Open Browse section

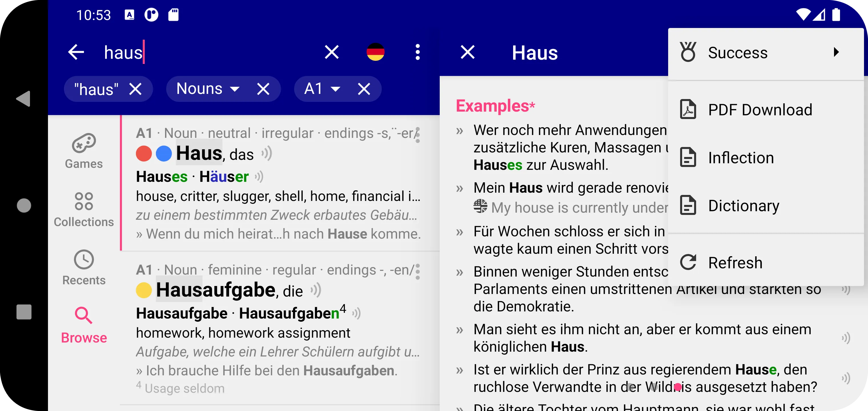tap(84, 326)
